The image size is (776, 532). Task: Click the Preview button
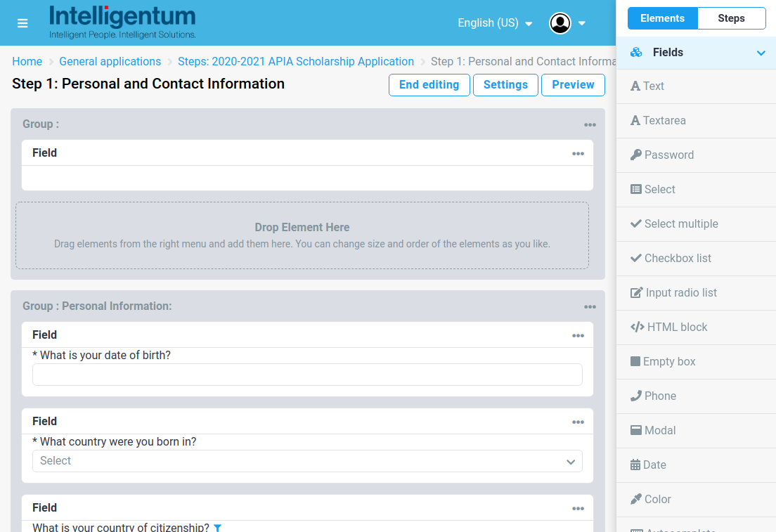(x=573, y=85)
